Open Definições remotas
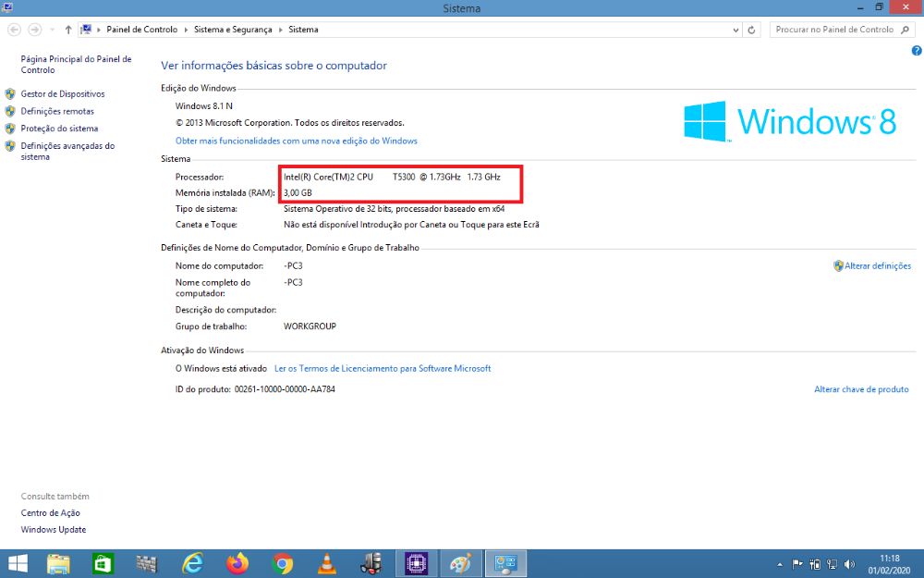 coord(57,111)
